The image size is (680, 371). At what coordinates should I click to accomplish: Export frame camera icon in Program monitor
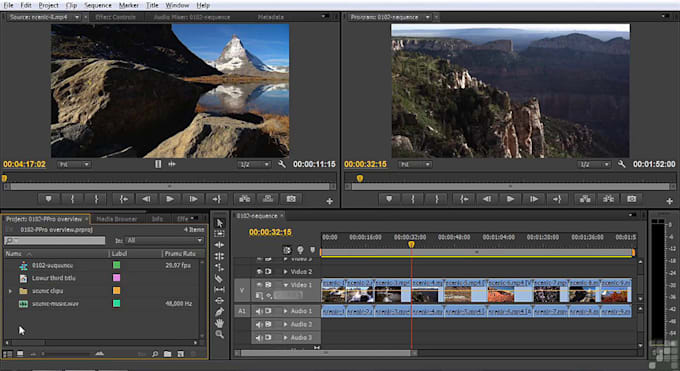[631, 199]
